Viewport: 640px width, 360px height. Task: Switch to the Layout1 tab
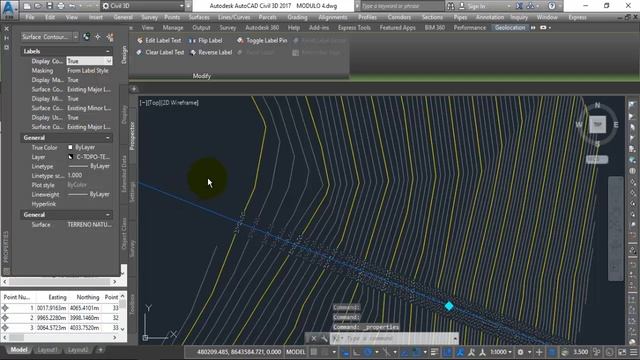coord(47,350)
